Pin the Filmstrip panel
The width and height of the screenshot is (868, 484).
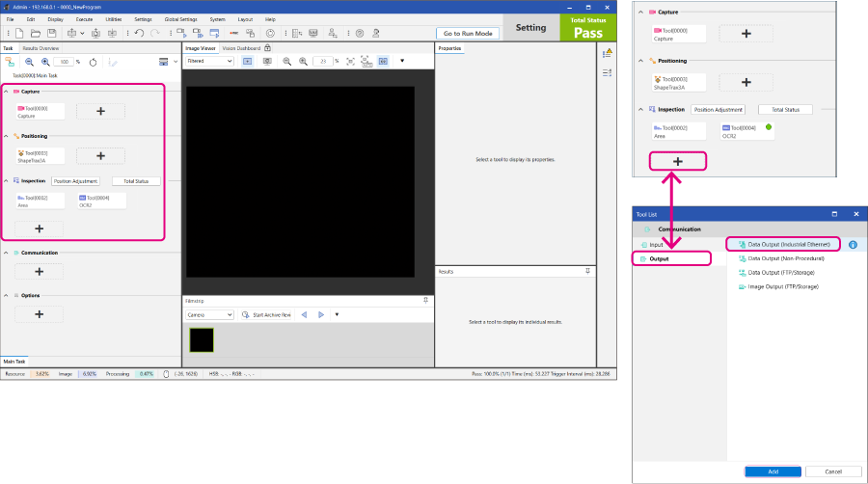tap(426, 301)
